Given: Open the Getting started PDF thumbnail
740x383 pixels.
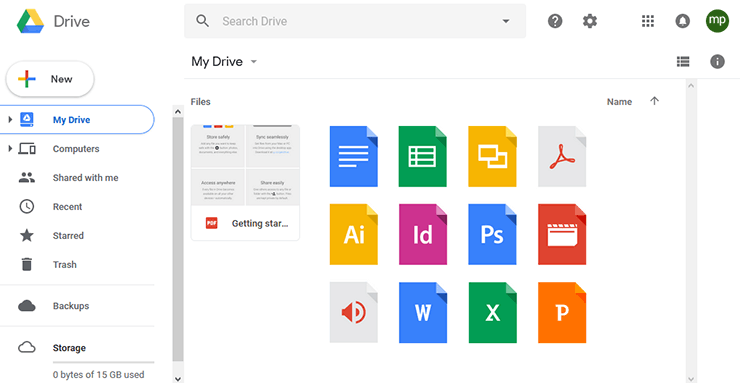Looking at the screenshot, I should (245, 165).
